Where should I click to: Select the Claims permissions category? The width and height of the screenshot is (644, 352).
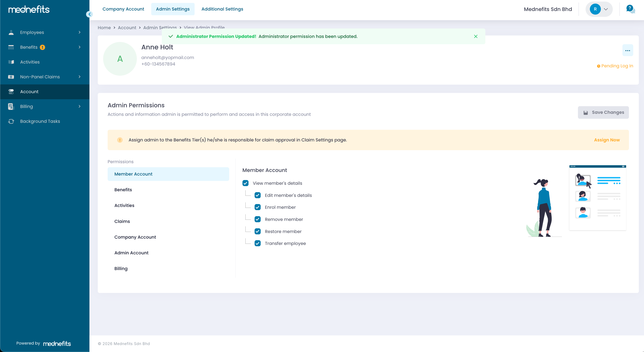tap(122, 221)
